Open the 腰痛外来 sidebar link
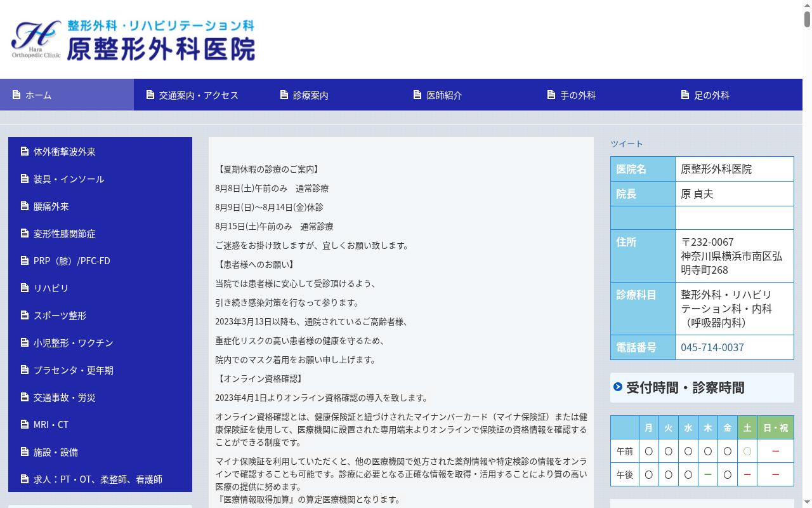The width and height of the screenshot is (812, 508). pos(100,206)
